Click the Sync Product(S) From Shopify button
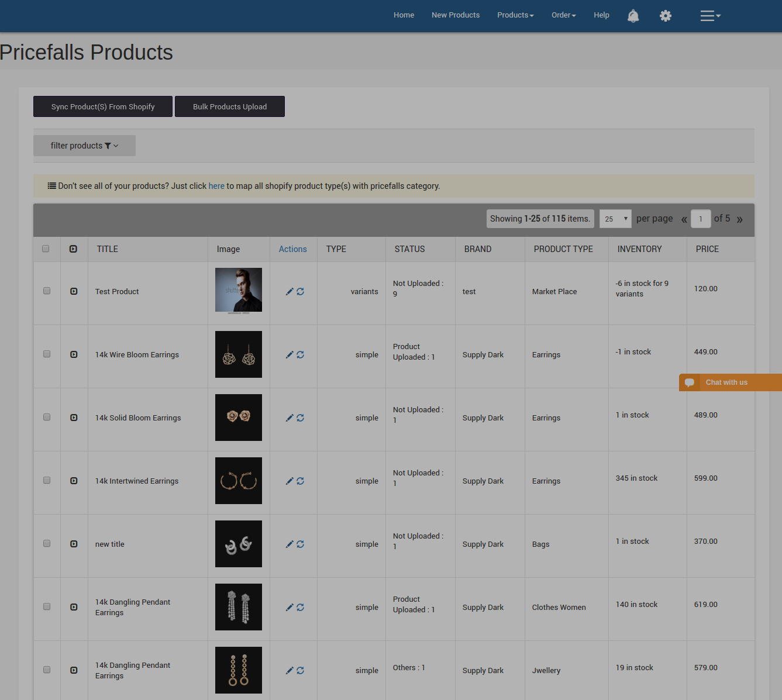Screen dimensions: 782x700 pos(102,106)
